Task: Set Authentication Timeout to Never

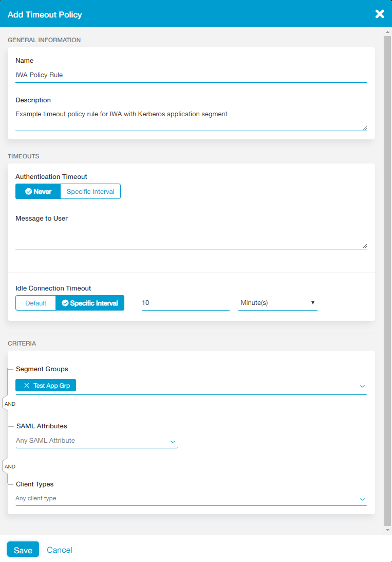Action: (38, 192)
